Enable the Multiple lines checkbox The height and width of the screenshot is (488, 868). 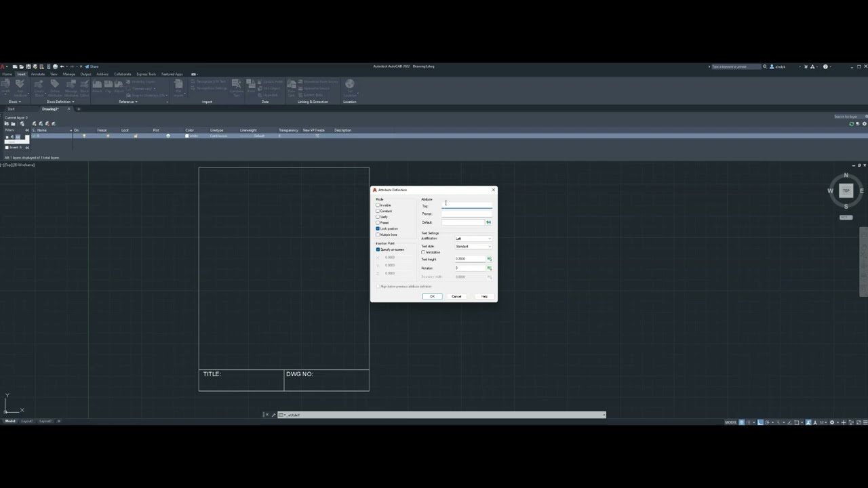click(x=378, y=235)
